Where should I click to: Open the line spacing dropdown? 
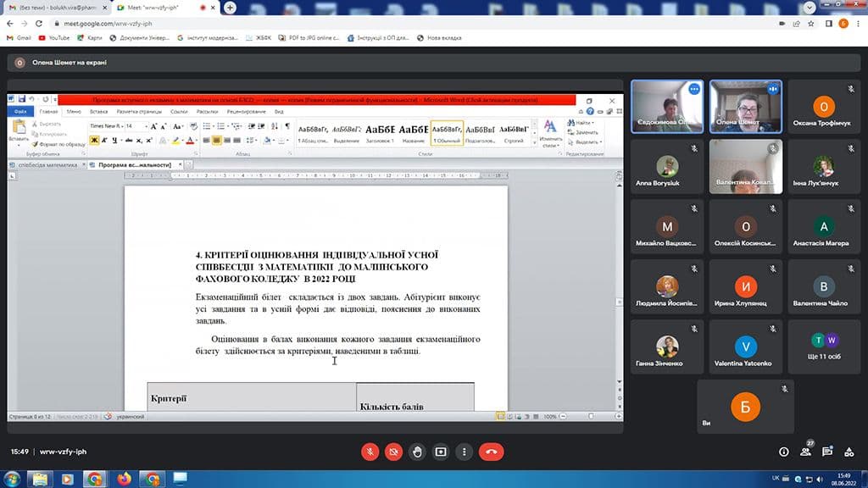pyautogui.click(x=250, y=141)
